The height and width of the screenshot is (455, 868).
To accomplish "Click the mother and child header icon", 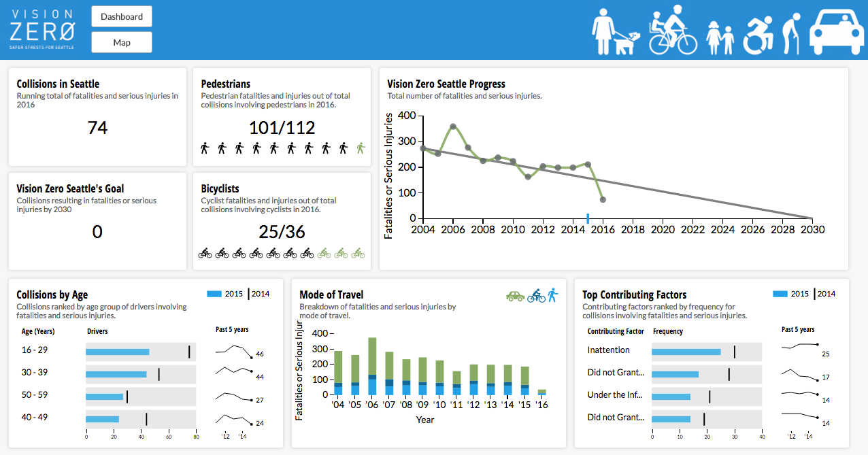I will [x=719, y=32].
